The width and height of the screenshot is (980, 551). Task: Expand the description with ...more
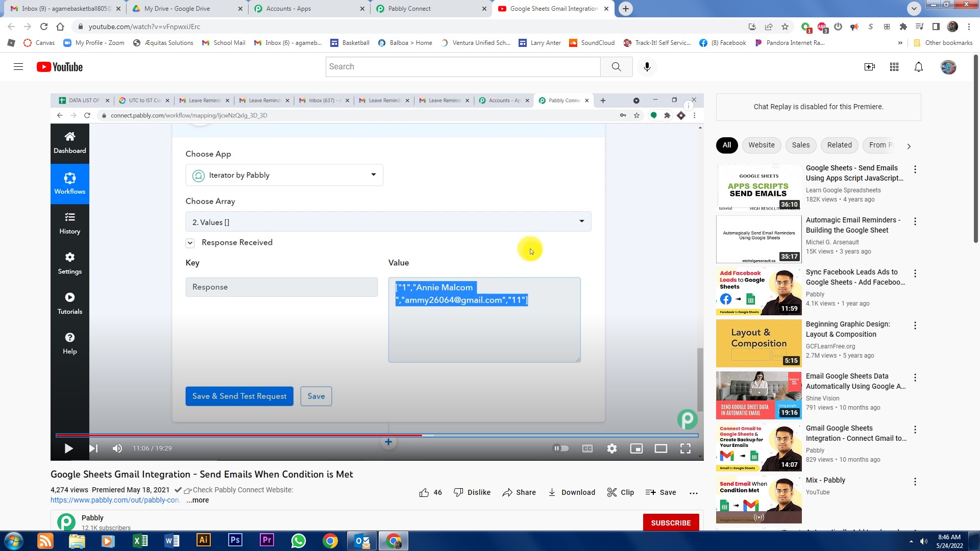click(x=198, y=500)
